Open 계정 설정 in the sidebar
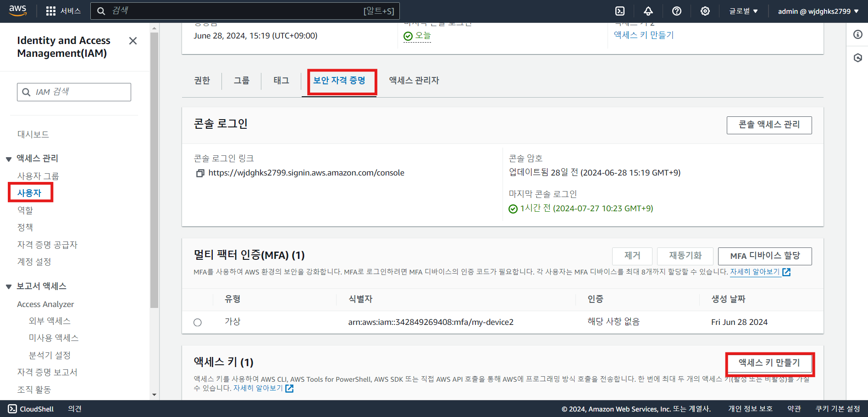Screen dimensions: 868x417 [34, 262]
